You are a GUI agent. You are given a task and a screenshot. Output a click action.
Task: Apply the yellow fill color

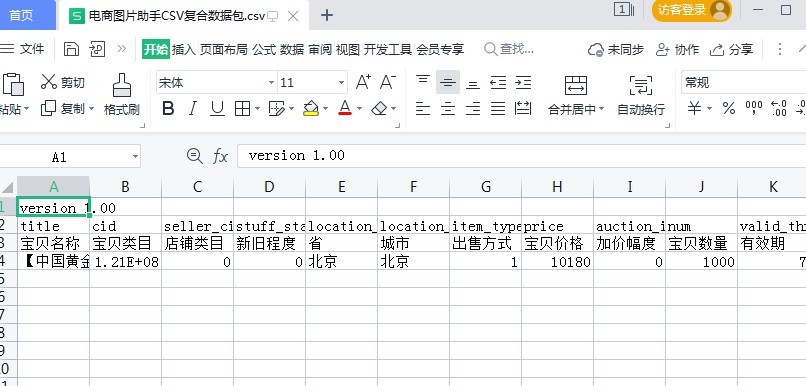(311, 108)
